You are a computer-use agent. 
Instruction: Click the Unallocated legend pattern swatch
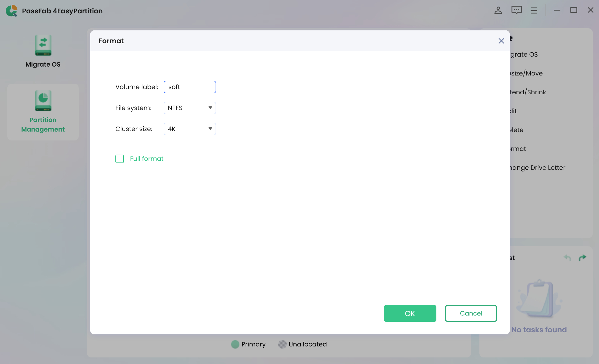[282, 344]
